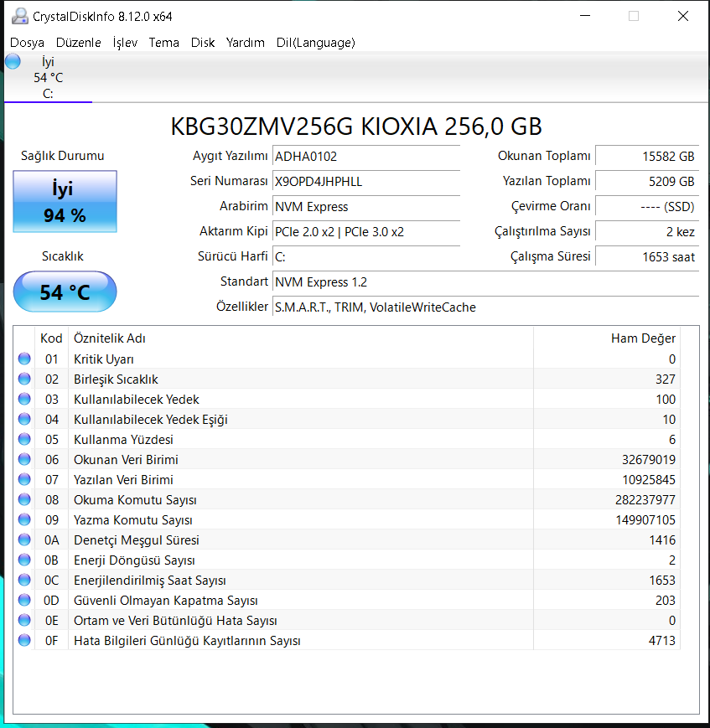710x728 pixels.
Task: Click the CrystalDiskInfo app icon in title bar
Action: coord(19,16)
